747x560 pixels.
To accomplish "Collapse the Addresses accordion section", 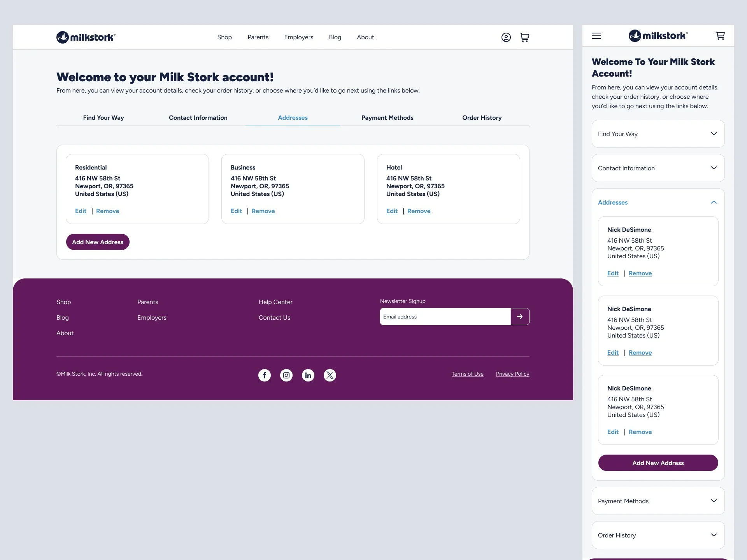I will coord(658,202).
